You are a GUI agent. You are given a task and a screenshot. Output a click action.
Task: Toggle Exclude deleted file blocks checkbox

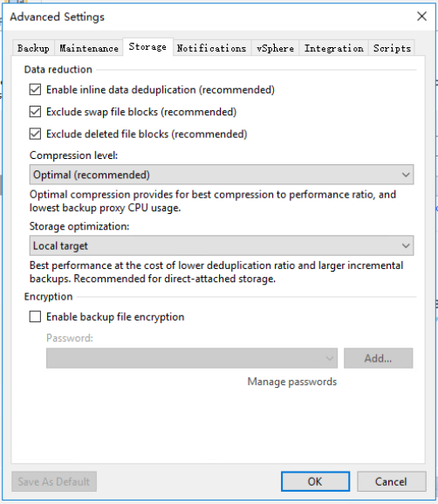35,134
